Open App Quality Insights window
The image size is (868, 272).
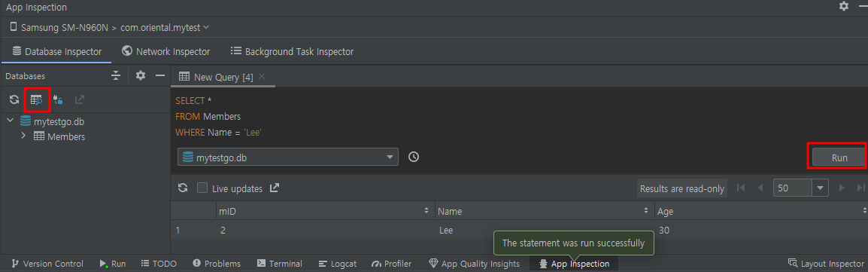pos(475,264)
